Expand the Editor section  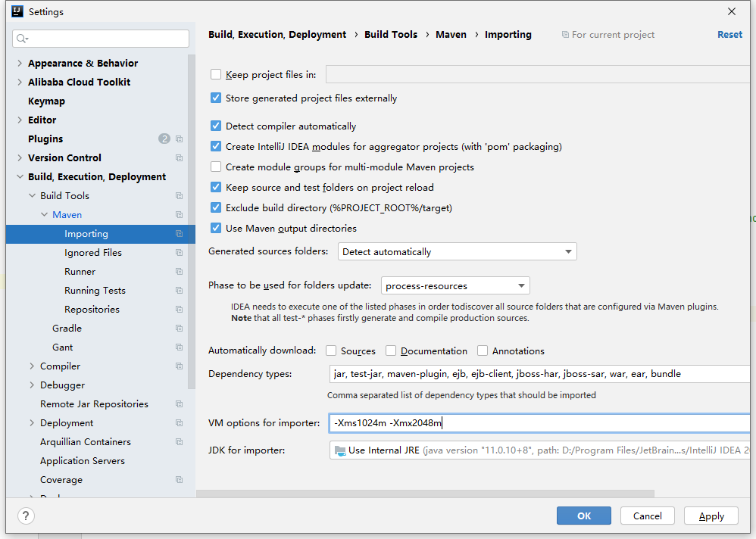click(20, 120)
